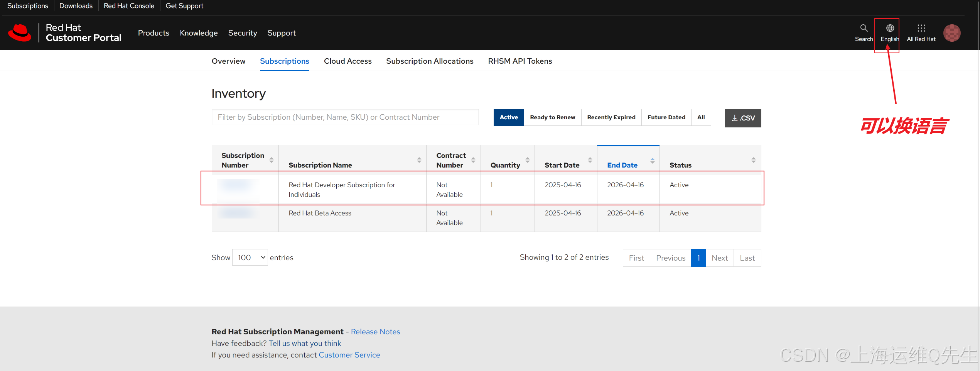Click the Red Hat logo icon
980x371 pixels.
coord(20,33)
